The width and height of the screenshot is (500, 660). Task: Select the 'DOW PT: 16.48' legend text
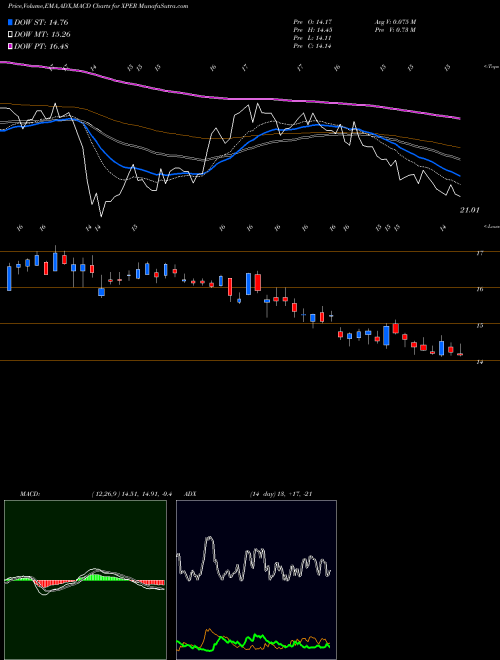[x=41, y=47]
